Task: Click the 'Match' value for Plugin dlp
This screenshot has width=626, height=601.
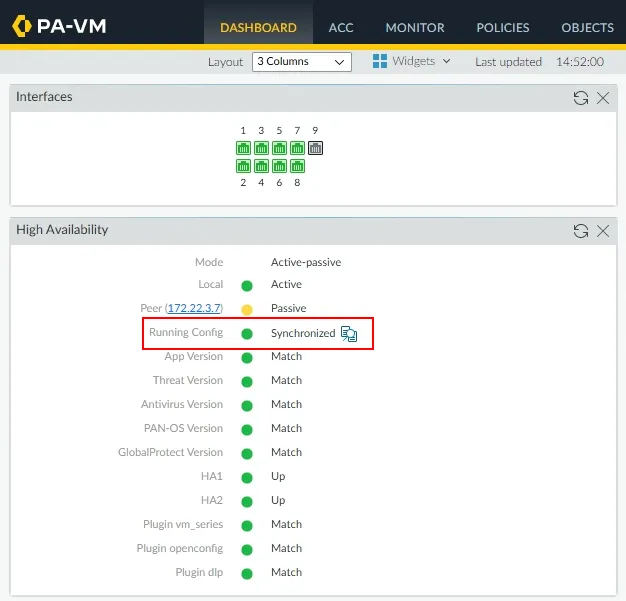Action: coord(286,572)
